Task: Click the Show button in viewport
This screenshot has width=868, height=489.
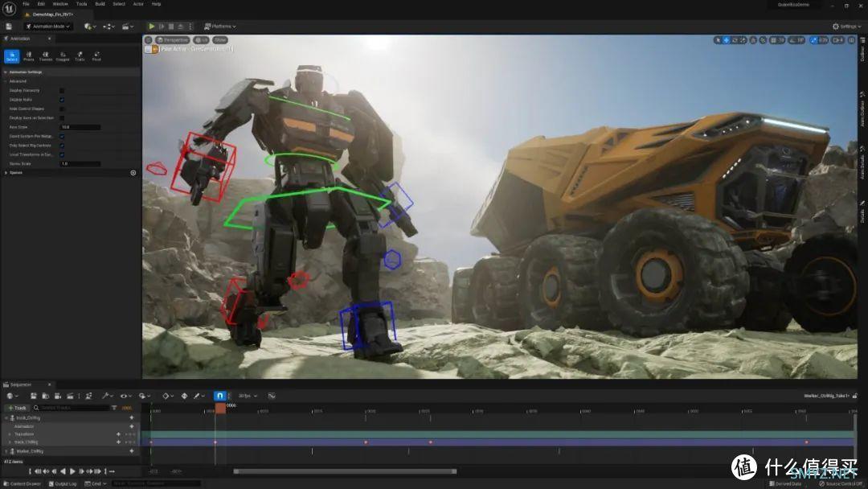Action: pos(220,40)
